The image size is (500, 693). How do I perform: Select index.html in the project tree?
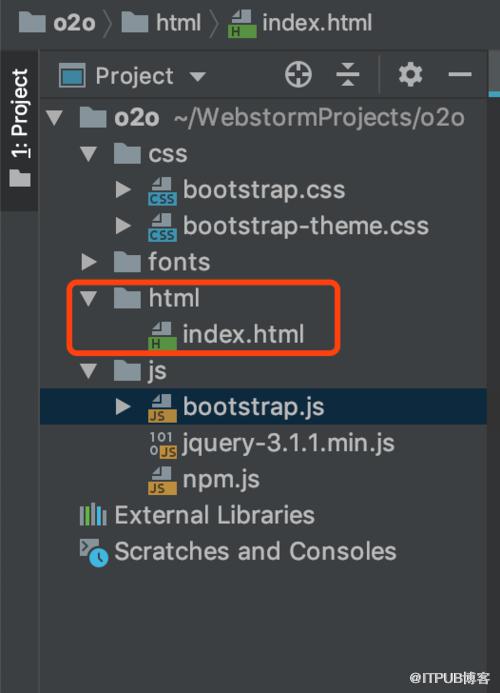[243, 334]
